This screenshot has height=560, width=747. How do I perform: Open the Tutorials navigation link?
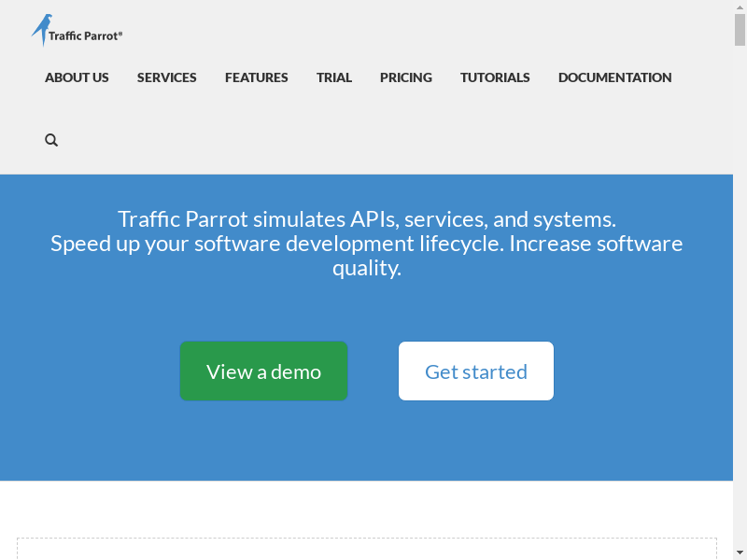point(495,77)
